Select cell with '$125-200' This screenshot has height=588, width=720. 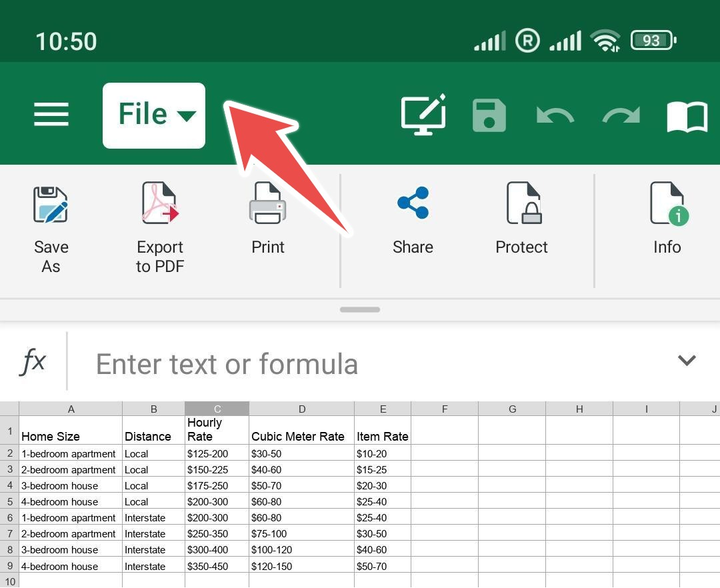[x=217, y=453]
